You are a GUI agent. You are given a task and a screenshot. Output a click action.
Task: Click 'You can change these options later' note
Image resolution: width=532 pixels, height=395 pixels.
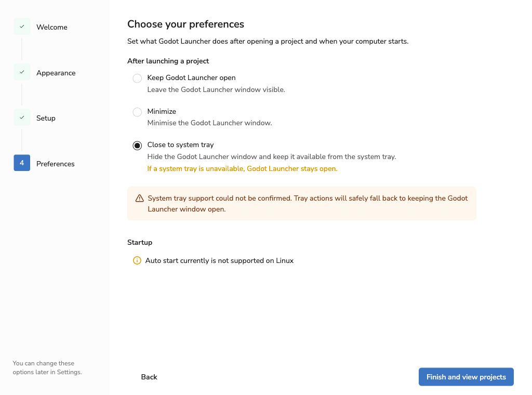pos(47,368)
